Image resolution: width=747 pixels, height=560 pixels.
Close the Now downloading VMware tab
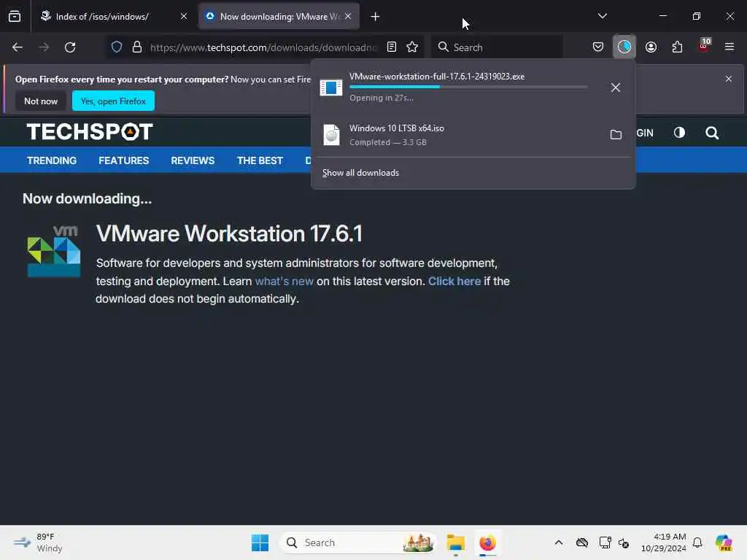[348, 17]
